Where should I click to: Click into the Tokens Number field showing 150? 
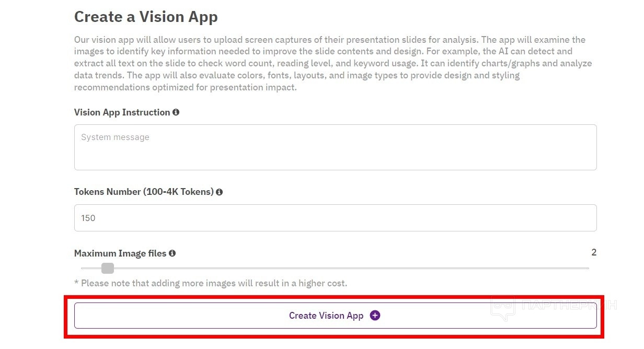point(335,218)
